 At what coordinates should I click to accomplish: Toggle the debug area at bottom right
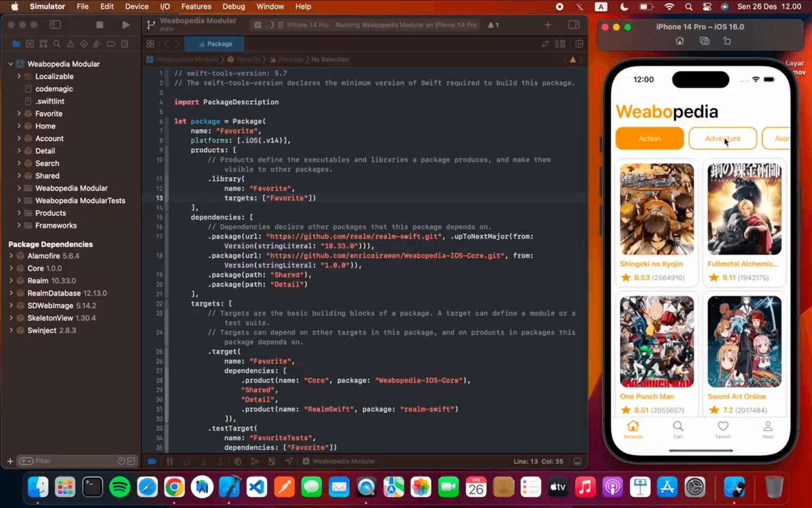coord(577,462)
